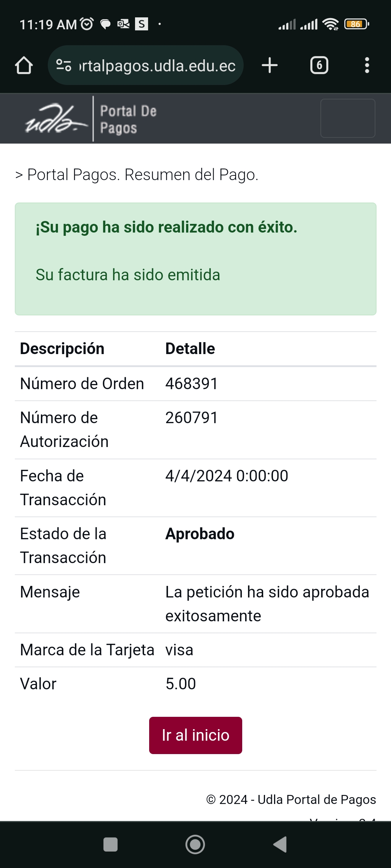Tap the browser home icon
This screenshot has width=391, height=868.
[24, 65]
